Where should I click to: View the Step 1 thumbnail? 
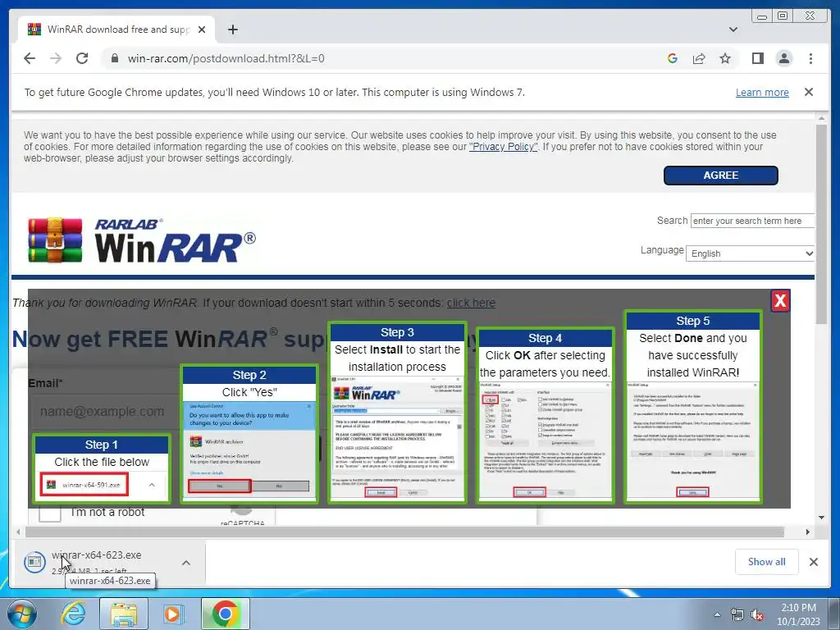pos(101,468)
